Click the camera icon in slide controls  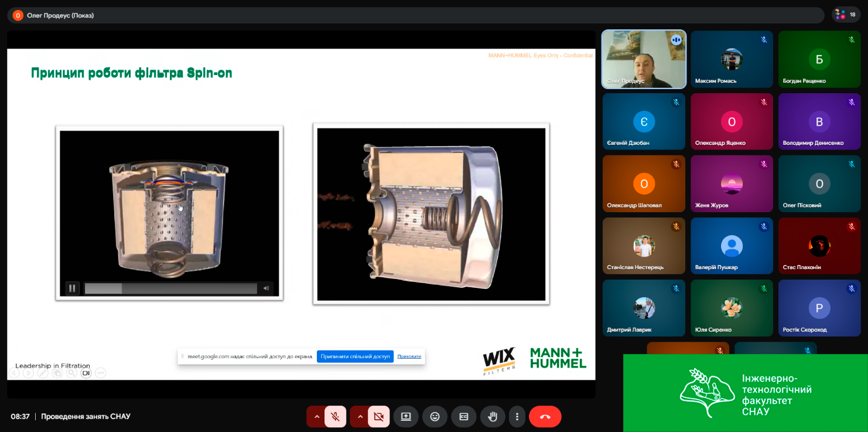(86, 373)
